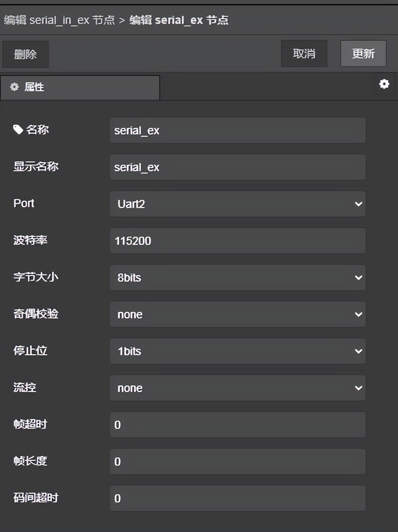Expand the 字节大小 dropdown set to 8bits

[237, 277]
